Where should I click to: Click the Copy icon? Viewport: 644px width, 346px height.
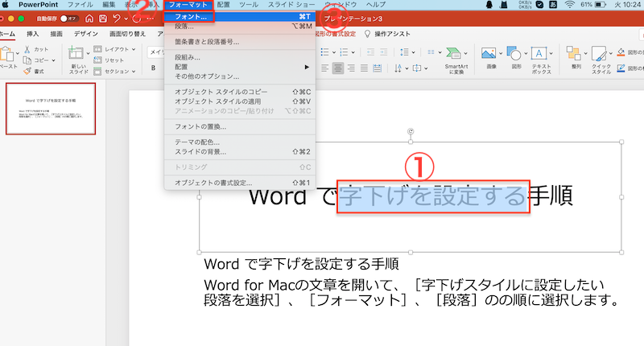tap(27, 60)
